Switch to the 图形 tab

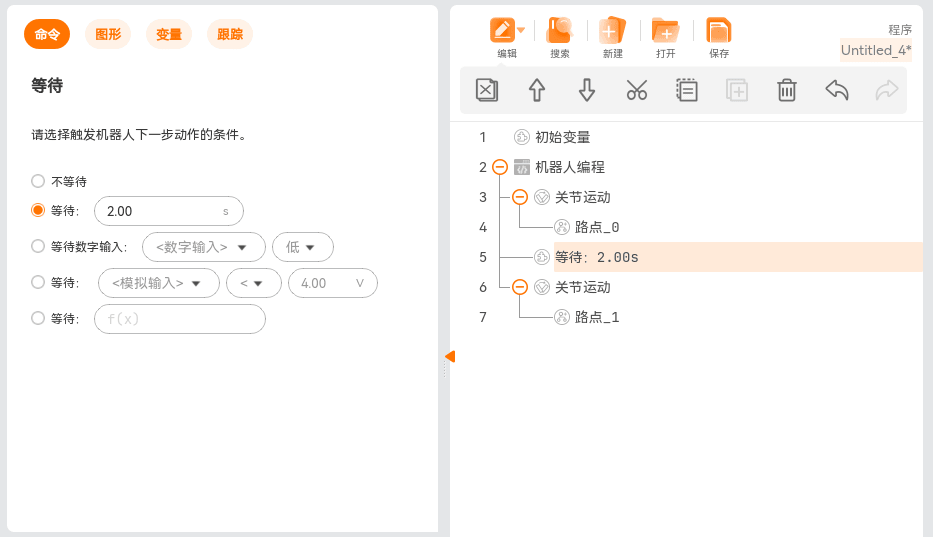pyautogui.click(x=108, y=34)
